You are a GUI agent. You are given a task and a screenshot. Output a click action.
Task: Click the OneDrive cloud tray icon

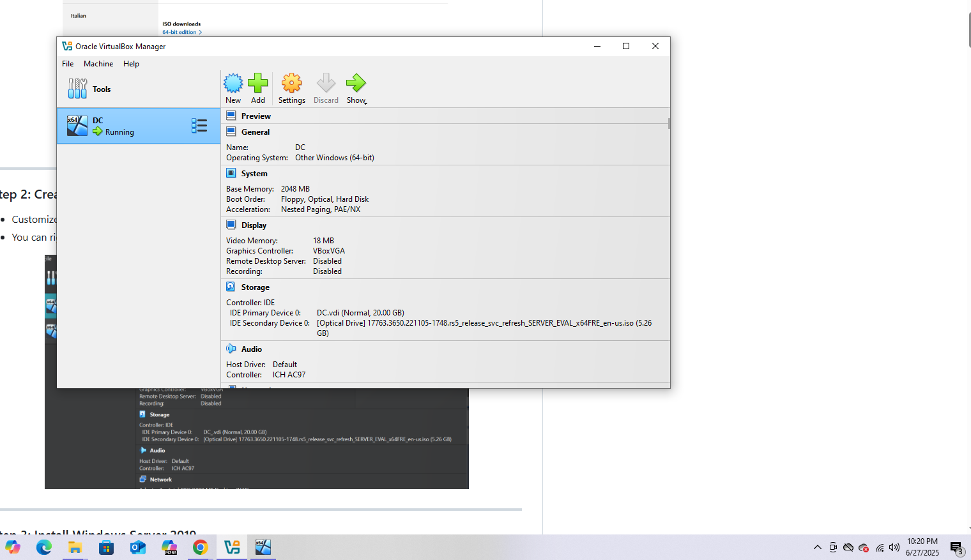point(848,547)
